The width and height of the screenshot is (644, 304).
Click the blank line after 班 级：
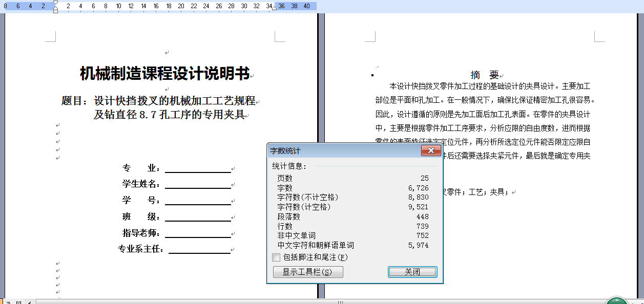coord(198,217)
